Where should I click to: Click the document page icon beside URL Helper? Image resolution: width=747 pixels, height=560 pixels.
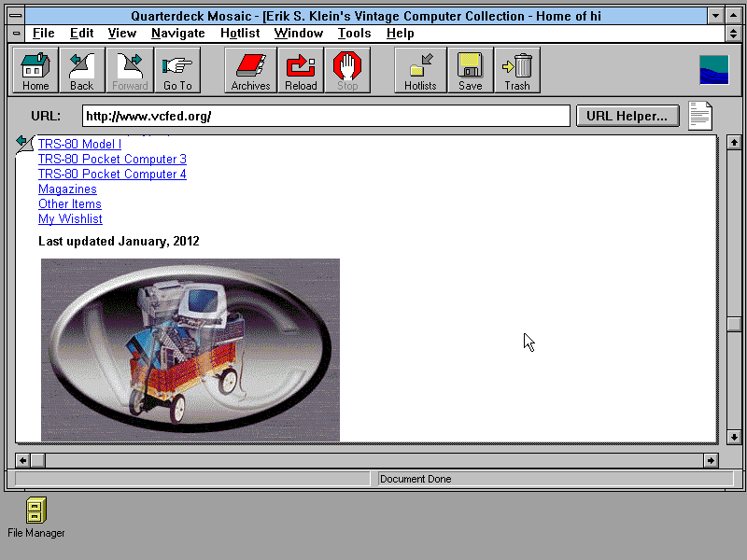(699, 116)
